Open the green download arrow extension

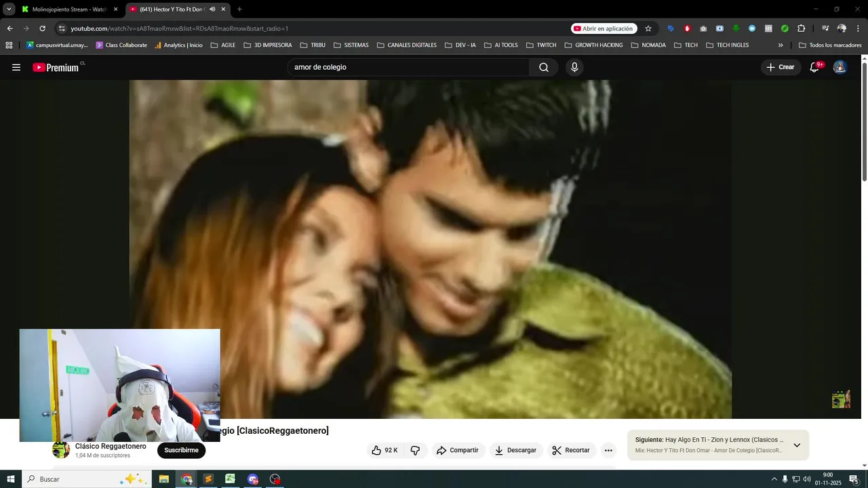pyautogui.click(x=736, y=28)
